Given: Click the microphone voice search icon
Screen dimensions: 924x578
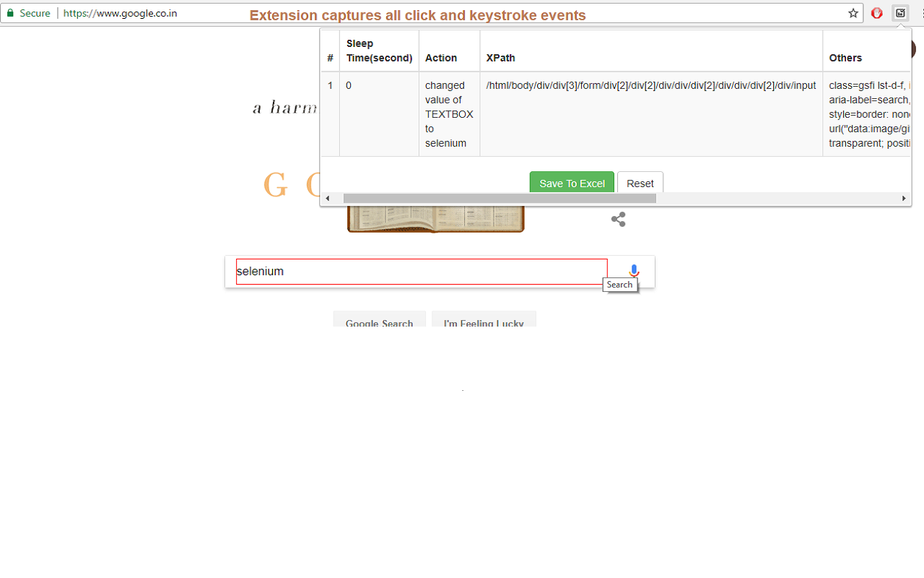Looking at the screenshot, I should click(x=634, y=272).
